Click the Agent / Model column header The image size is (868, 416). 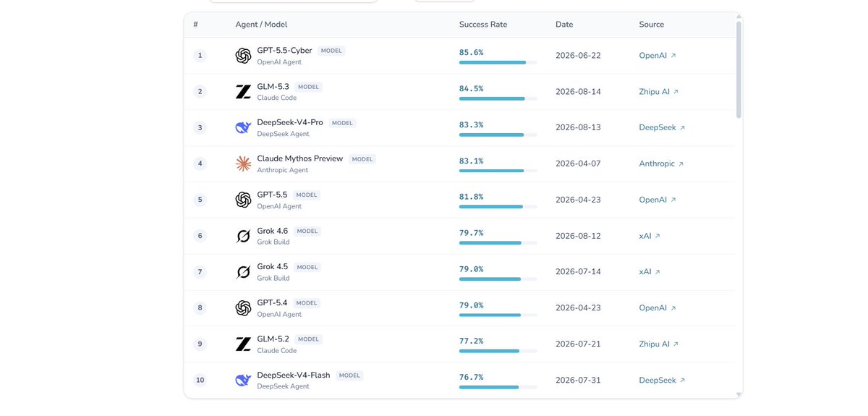pyautogui.click(x=261, y=25)
